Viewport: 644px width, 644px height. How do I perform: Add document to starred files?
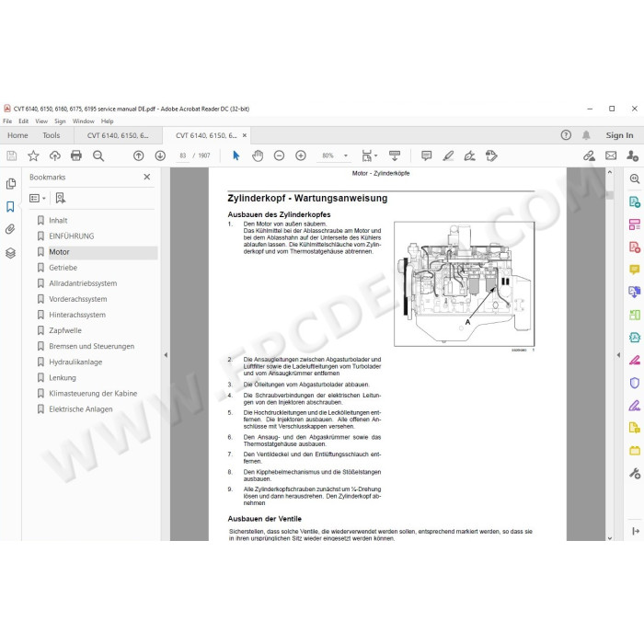(33, 155)
